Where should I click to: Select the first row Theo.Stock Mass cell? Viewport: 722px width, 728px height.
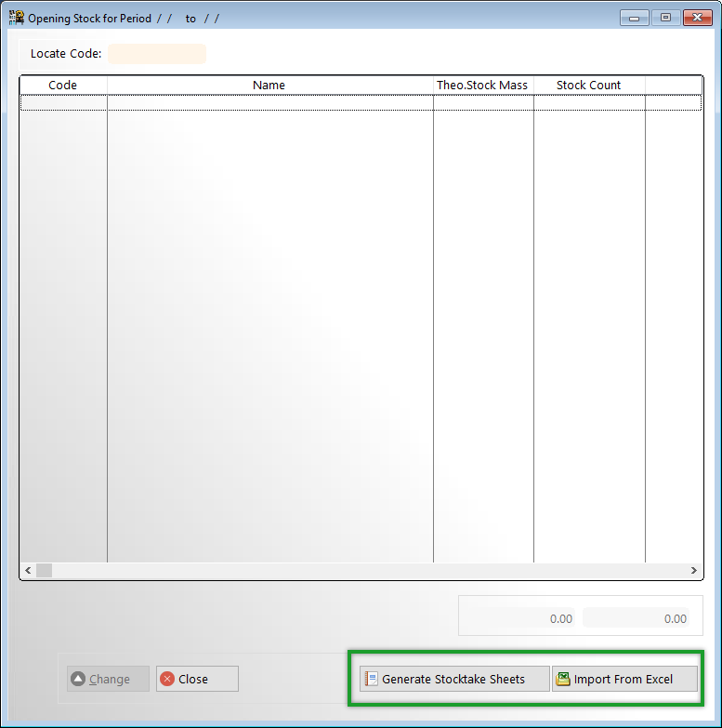(x=483, y=102)
